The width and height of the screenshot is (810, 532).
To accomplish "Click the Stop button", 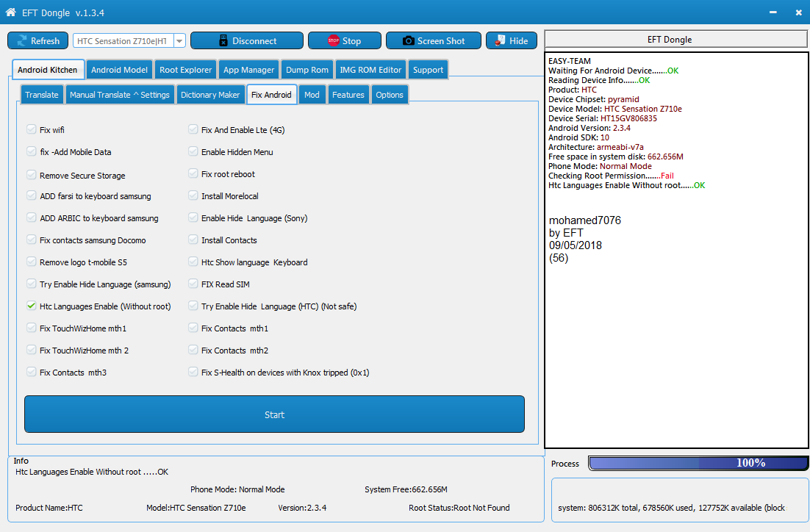I will [x=345, y=41].
